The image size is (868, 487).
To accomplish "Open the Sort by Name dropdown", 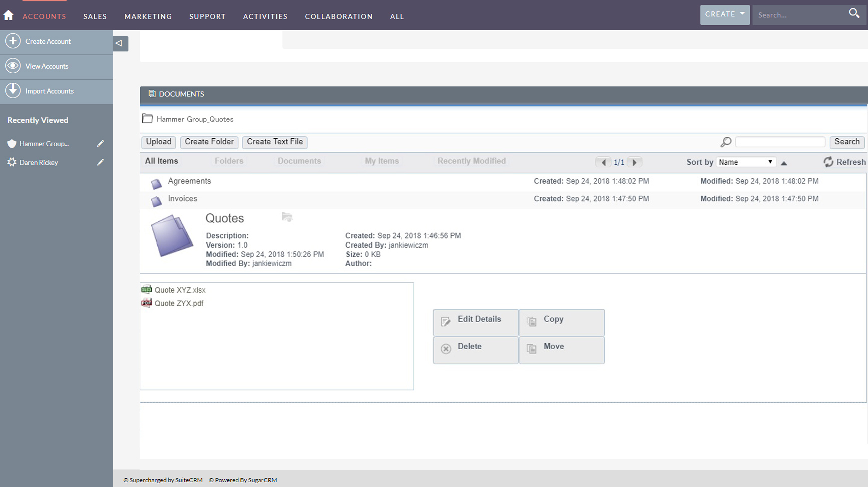I will [746, 162].
